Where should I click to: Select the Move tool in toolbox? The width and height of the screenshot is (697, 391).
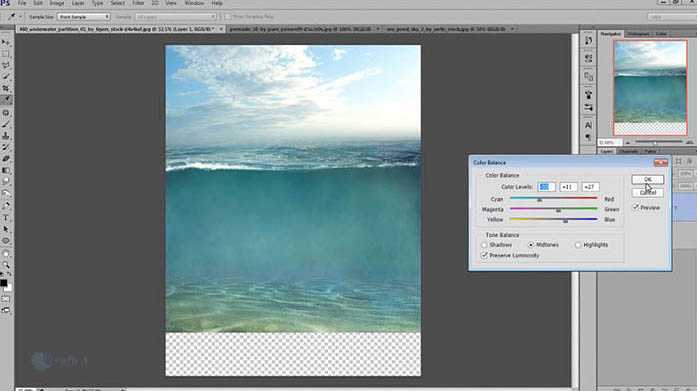tap(6, 42)
